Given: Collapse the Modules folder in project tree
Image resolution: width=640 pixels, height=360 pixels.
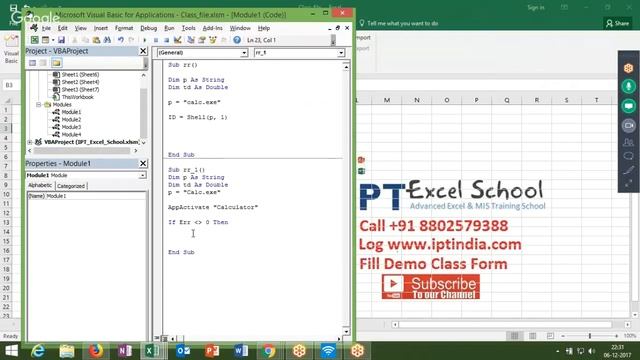Looking at the screenshot, I should point(39,104).
